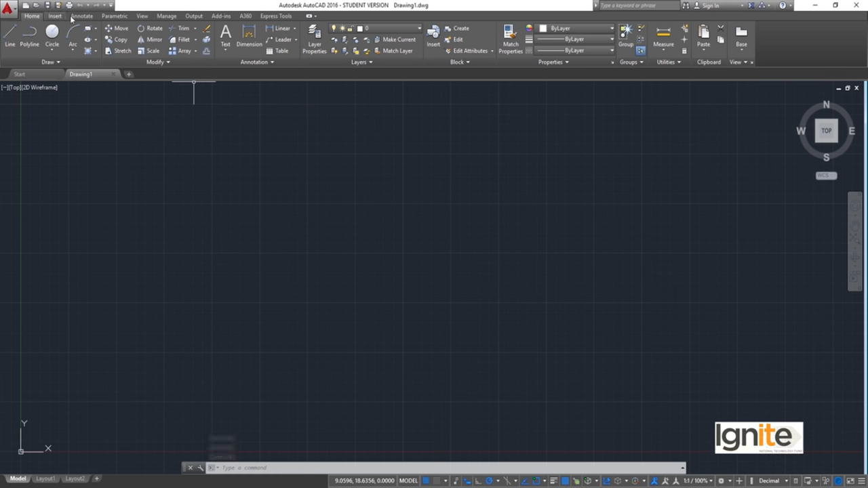The height and width of the screenshot is (488, 868).
Task: Click the Mirror tool
Action: coord(150,39)
